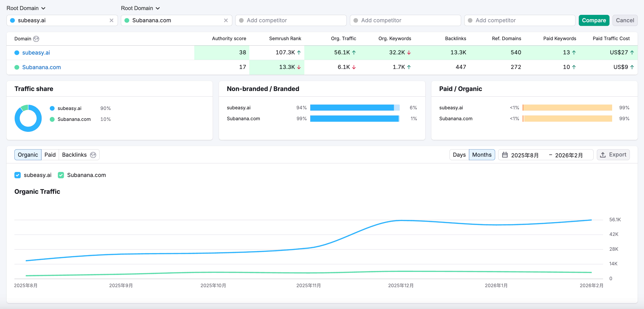Click the Paid Keywords column header
644x309 pixels.
pyautogui.click(x=560, y=38)
